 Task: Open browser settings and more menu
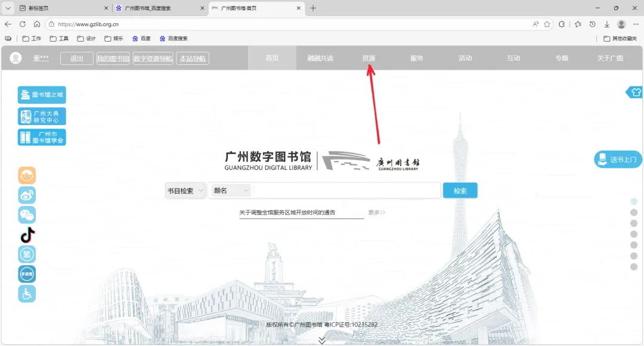636,24
